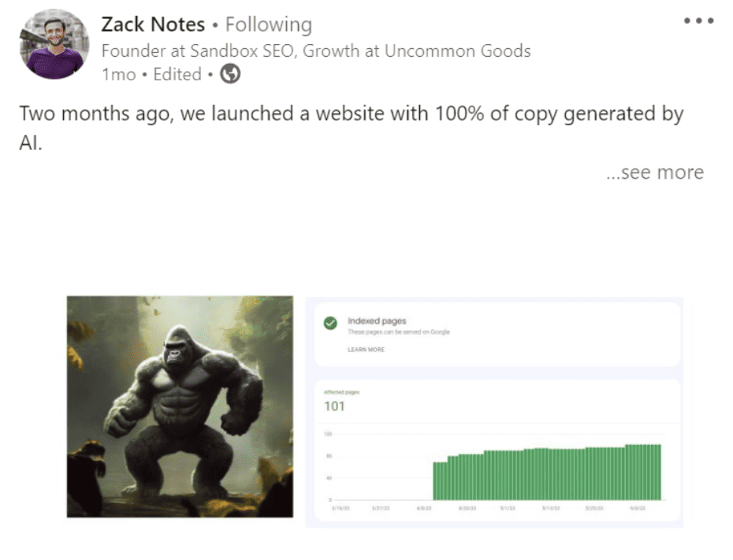Click the globe visibility icon
733x560 pixels.
tap(230, 75)
